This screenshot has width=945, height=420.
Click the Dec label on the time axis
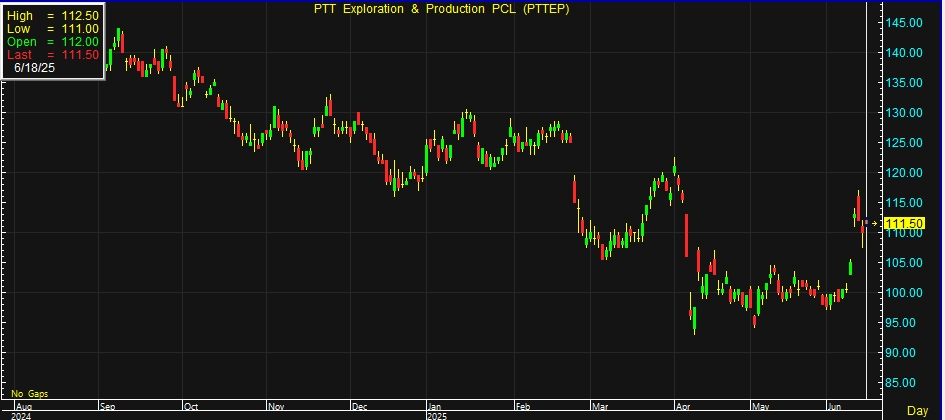pyautogui.click(x=359, y=407)
